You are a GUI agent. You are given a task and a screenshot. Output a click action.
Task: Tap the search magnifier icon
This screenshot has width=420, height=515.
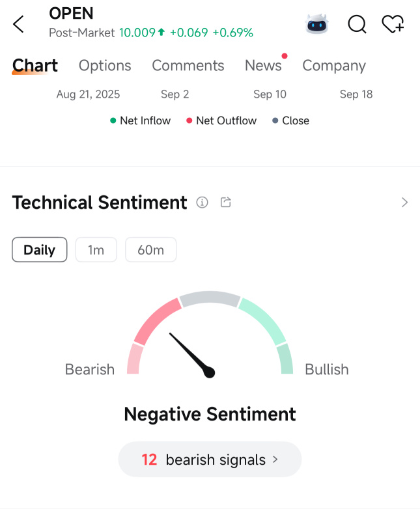click(x=357, y=25)
